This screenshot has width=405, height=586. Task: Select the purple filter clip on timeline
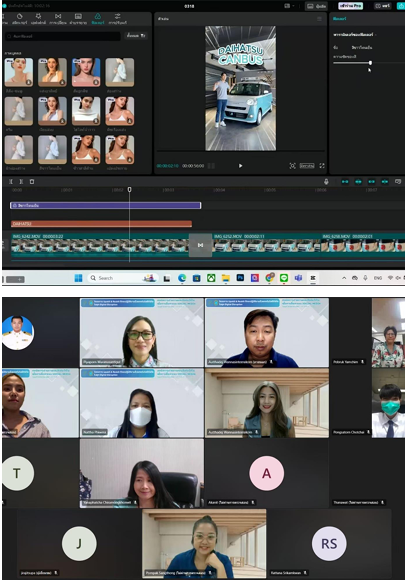tap(106, 205)
